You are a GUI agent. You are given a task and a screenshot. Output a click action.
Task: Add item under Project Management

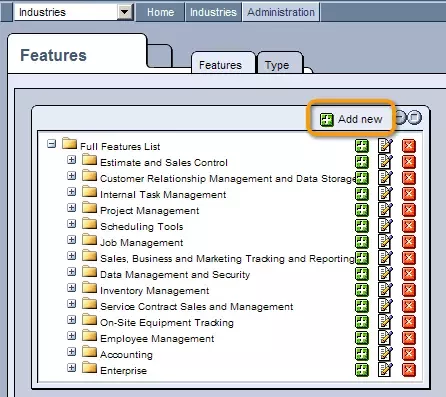tap(362, 210)
